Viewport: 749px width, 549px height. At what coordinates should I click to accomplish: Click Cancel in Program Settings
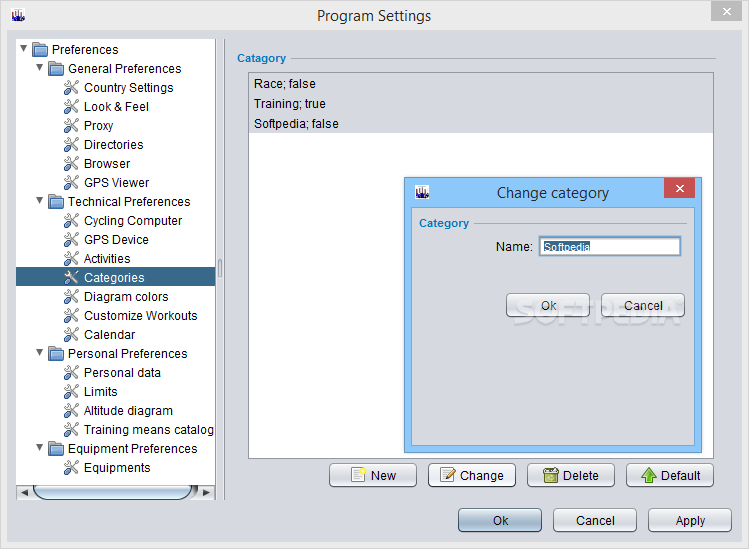[595, 520]
